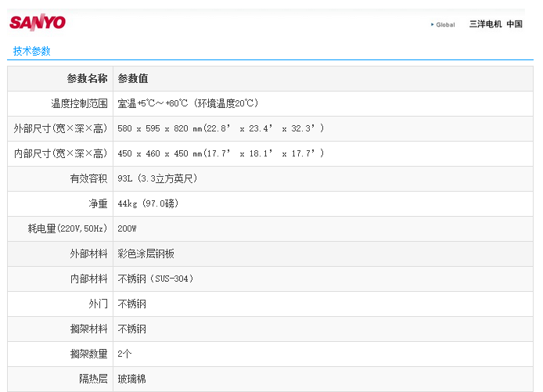Click the 参数值 column header

click(133, 78)
